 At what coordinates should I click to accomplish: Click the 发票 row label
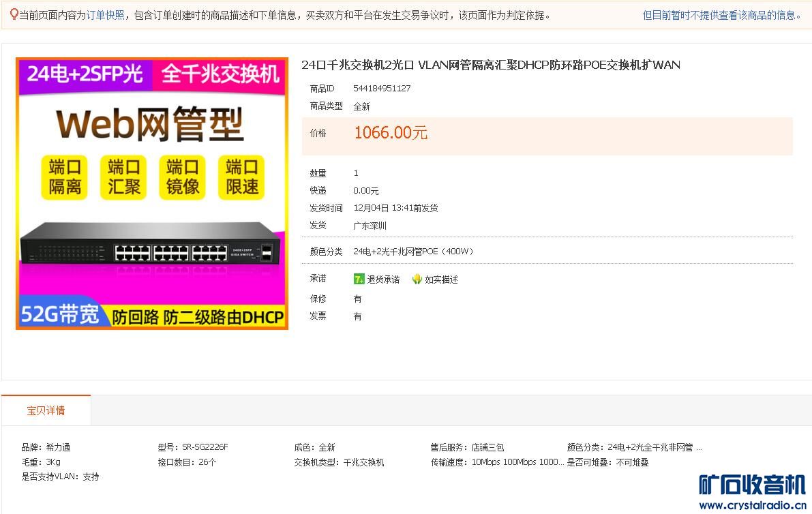pos(318,316)
